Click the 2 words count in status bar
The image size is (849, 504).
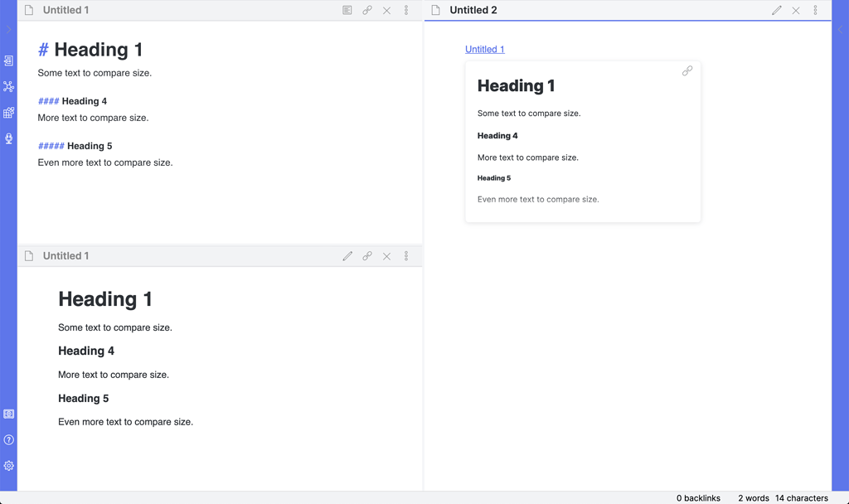click(754, 498)
